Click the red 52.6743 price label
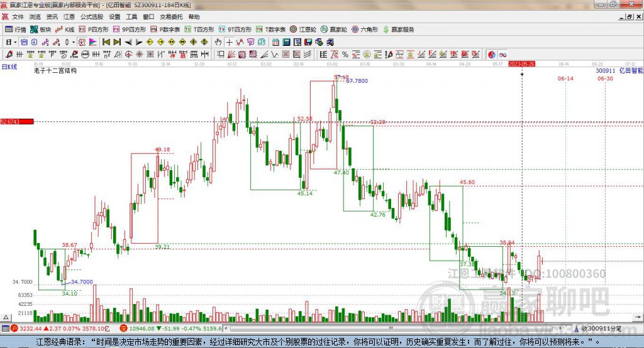 coord(17,121)
